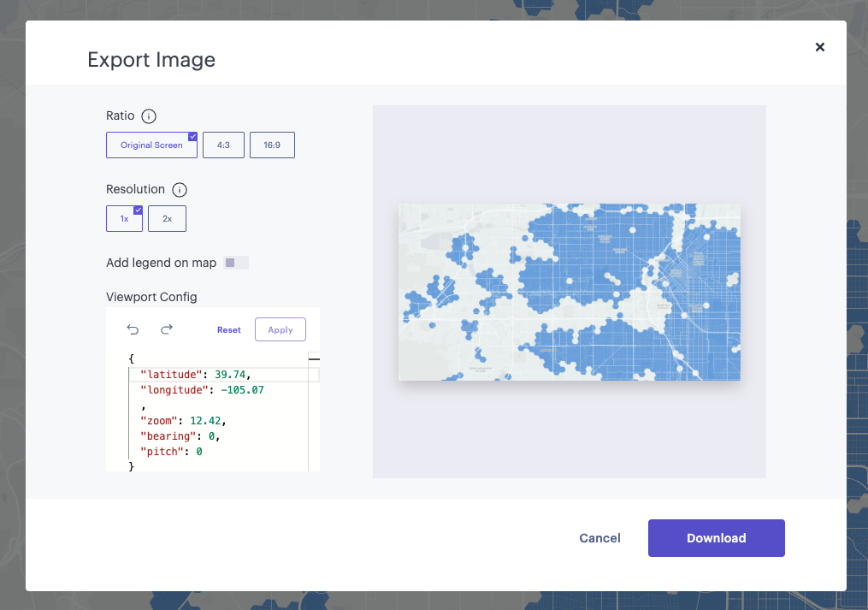Screen dimensions: 868x610
Task: Choose the 4:3 ratio option
Action: (224, 145)
